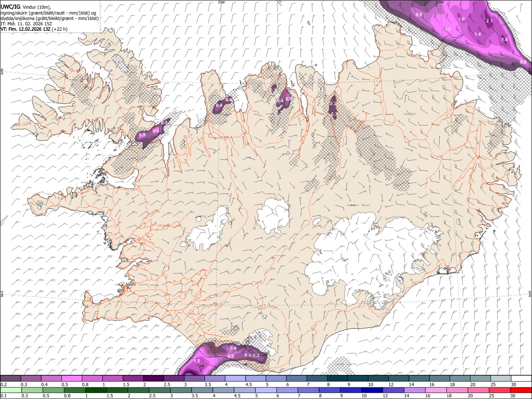Click the "IT: Mið. 11. 02. 2026 15Z" line
The image size is (532, 399).
coord(26,24)
